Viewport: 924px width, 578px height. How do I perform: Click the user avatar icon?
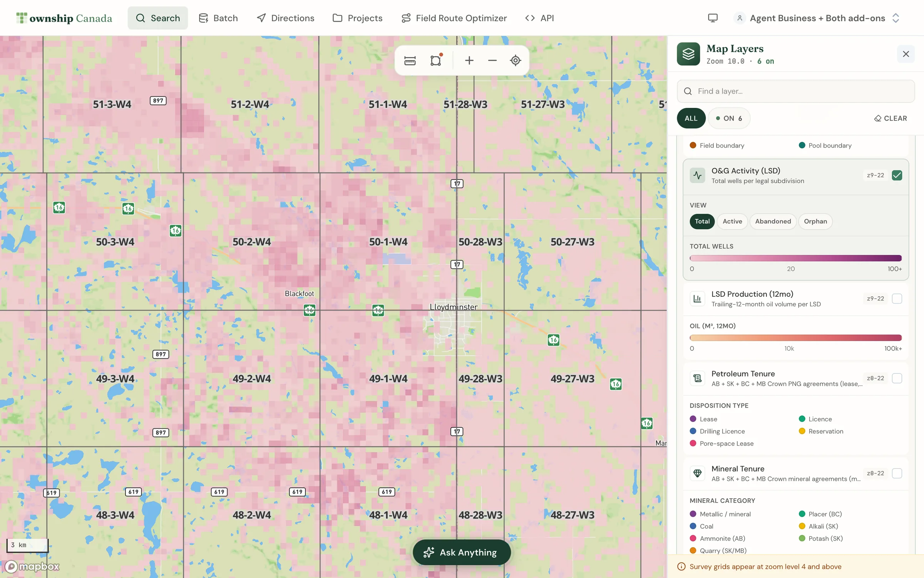tap(740, 18)
